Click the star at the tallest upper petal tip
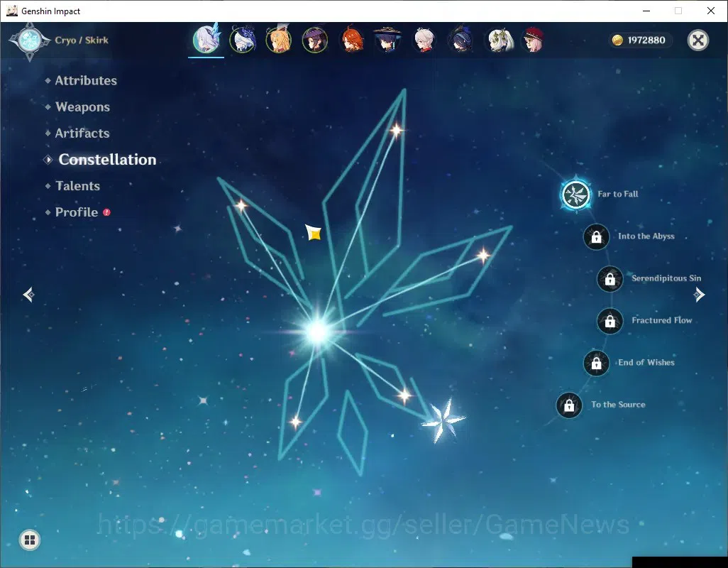 (396, 131)
